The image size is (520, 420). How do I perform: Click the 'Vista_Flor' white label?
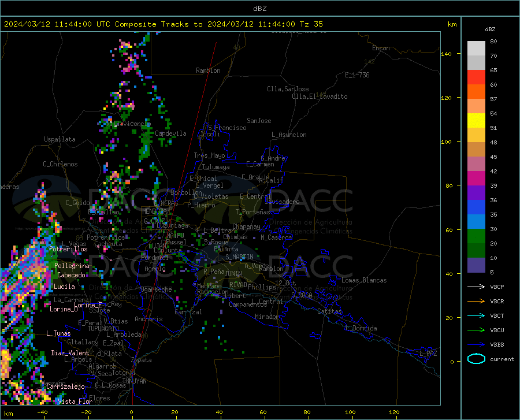point(75,402)
